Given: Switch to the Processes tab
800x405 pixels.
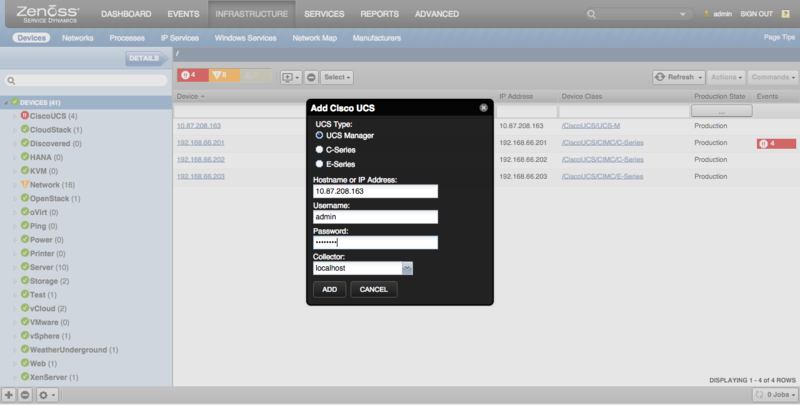Looking at the screenshot, I should coord(127,38).
